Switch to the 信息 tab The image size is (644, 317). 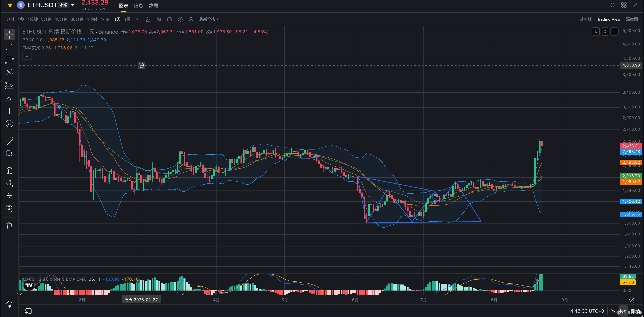tap(138, 6)
